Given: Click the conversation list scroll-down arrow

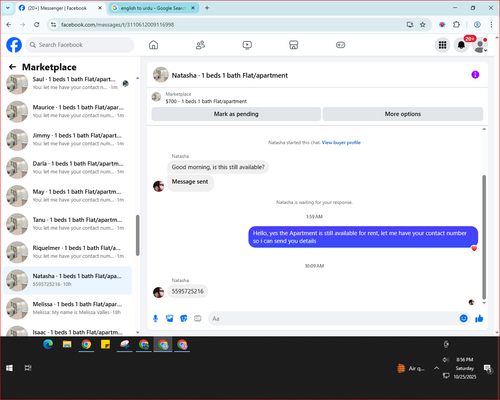Looking at the screenshot, I should click(137, 332).
